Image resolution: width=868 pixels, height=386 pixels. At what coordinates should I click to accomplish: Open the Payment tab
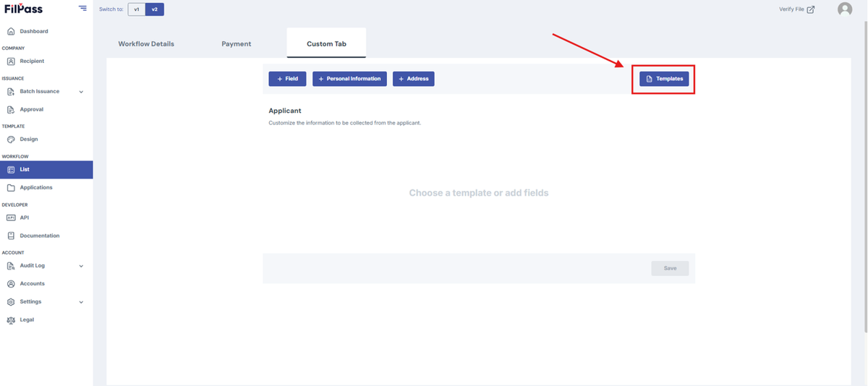237,43
